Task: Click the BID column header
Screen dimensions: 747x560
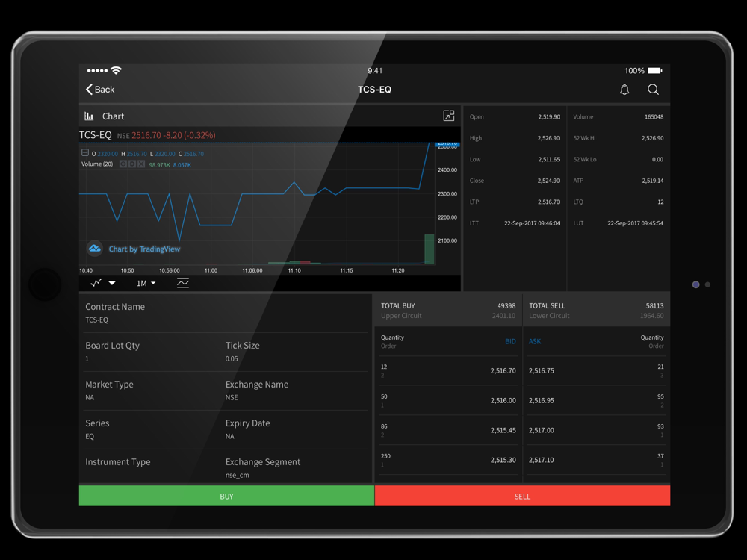Action: (510, 341)
